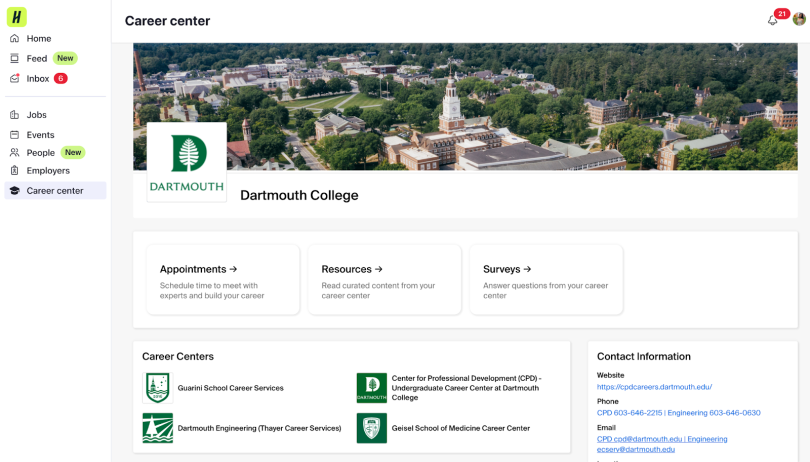Click Guarini School shield logo
Screen dimensions: 810x462
158,388
